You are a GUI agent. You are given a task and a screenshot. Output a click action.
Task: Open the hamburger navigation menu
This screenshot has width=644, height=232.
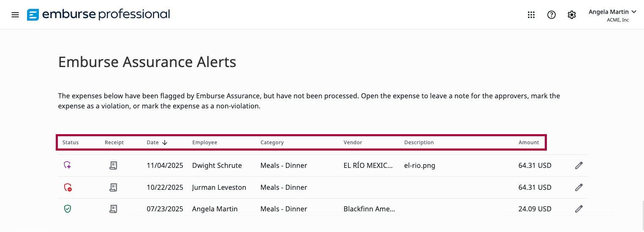tap(15, 15)
